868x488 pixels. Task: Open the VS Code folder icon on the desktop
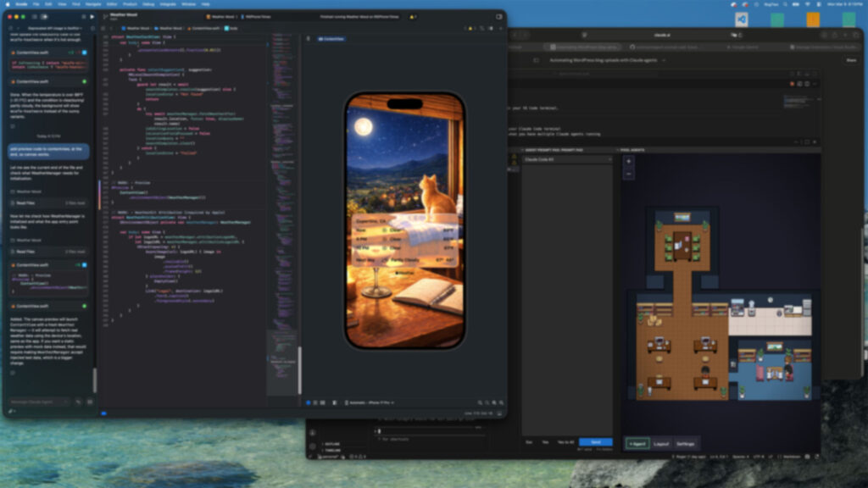coord(742,19)
